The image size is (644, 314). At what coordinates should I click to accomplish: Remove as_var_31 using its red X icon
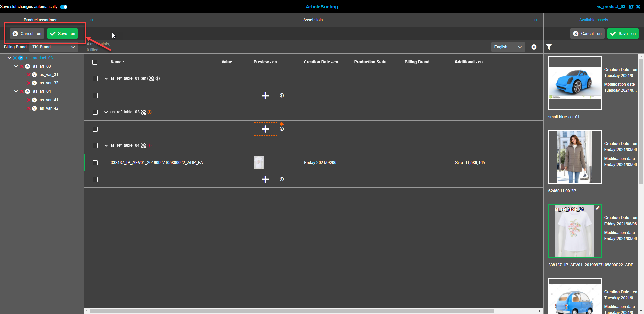pos(29,74)
